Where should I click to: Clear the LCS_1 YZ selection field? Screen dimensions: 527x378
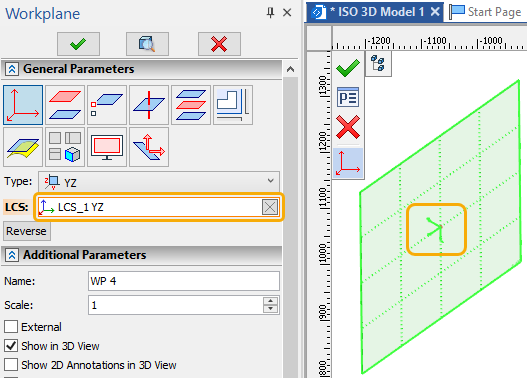pos(270,207)
